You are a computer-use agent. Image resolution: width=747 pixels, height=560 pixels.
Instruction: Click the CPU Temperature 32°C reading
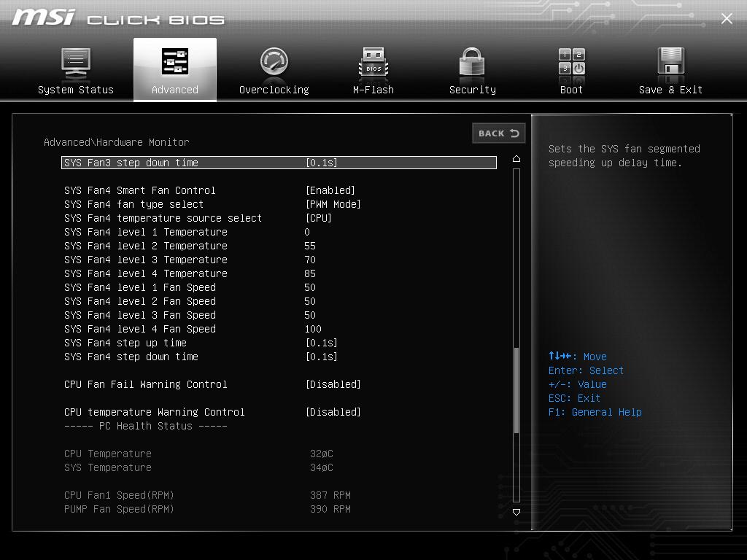[321, 454]
